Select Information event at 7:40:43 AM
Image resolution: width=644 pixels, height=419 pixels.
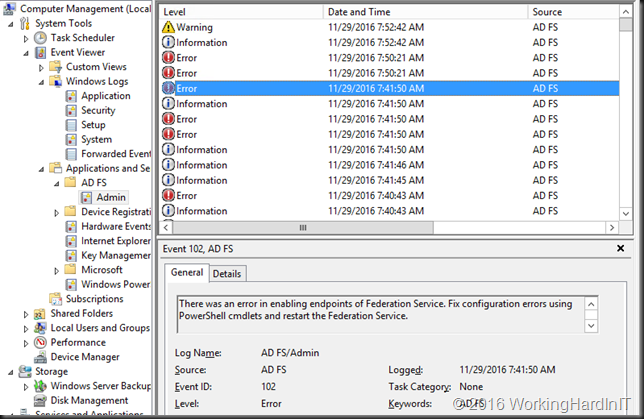pos(389,211)
